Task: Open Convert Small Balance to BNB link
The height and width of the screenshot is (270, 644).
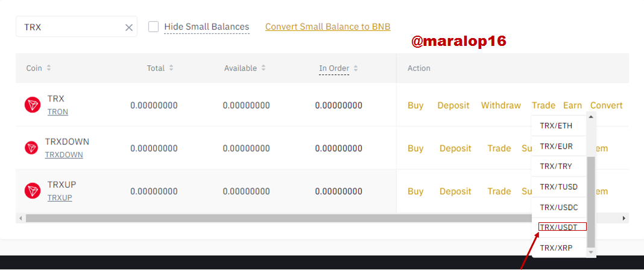Action: (327, 27)
